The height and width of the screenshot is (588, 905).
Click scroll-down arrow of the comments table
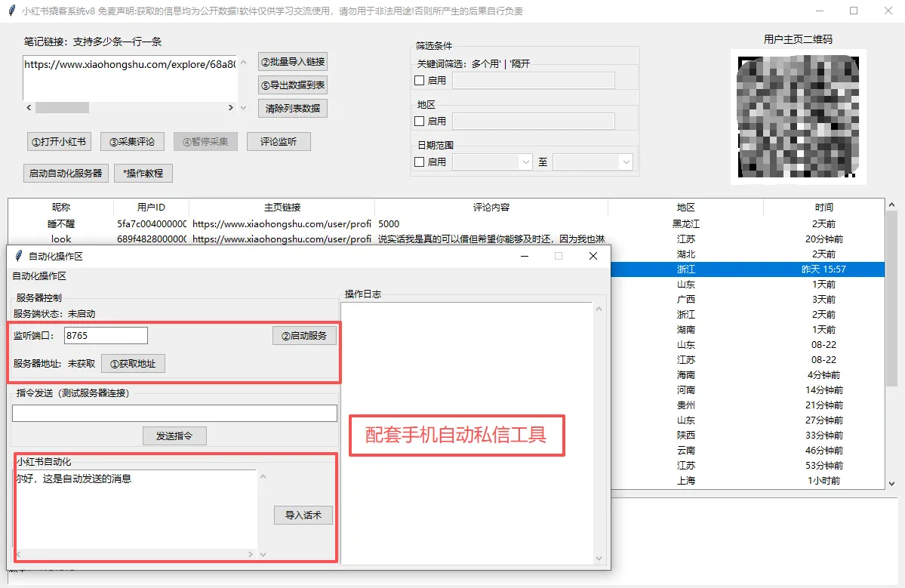click(891, 484)
